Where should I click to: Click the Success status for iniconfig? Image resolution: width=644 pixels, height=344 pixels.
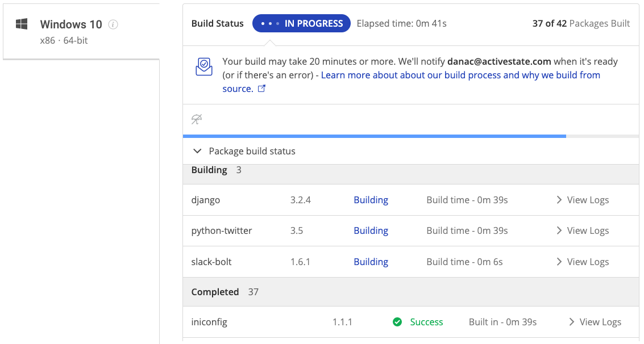pyautogui.click(x=426, y=322)
